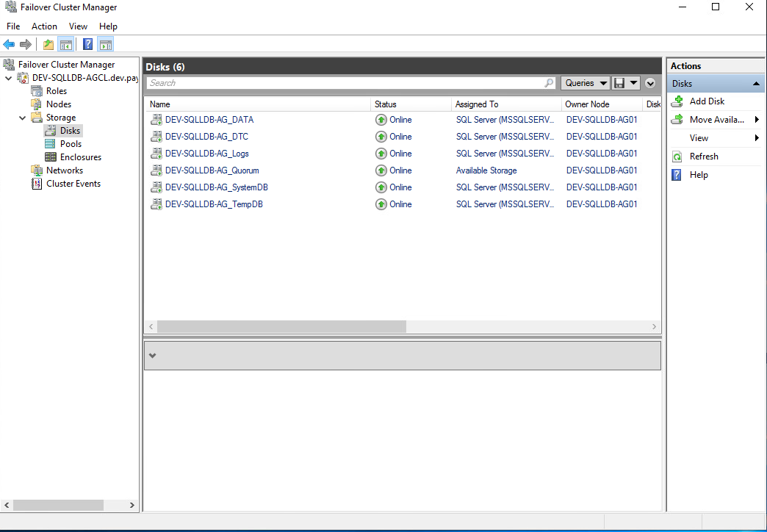Select the DEV-SQLLDB-AG_DATA disk row name

209,120
